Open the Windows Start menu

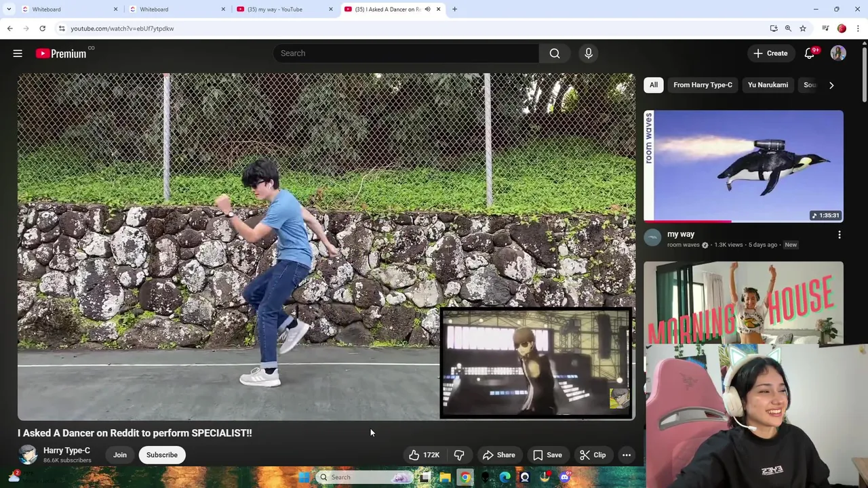pyautogui.click(x=304, y=477)
